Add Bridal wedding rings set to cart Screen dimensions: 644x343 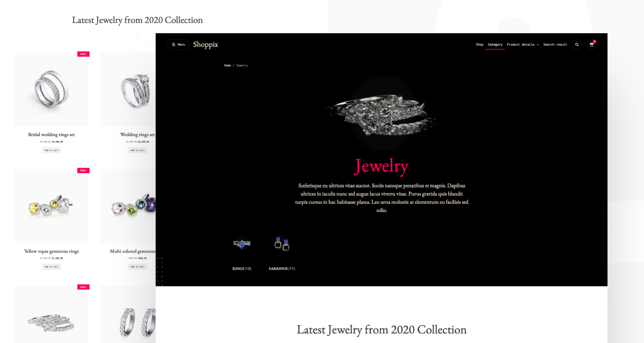click(52, 150)
